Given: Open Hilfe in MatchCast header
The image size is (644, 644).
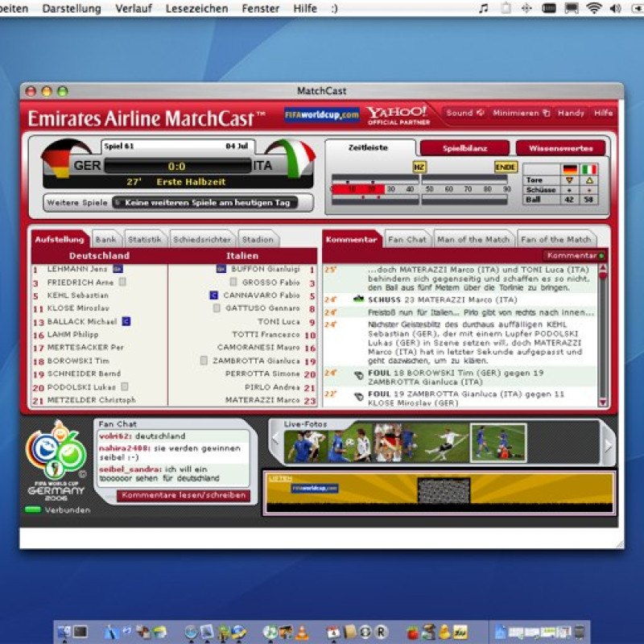Looking at the screenshot, I should pyautogui.click(x=603, y=113).
